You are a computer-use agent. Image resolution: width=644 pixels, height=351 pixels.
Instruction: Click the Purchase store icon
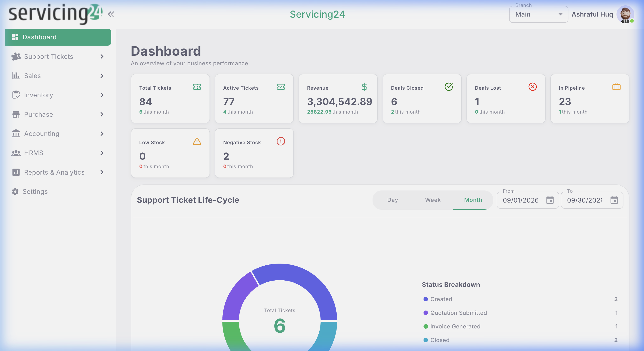[x=16, y=114]
